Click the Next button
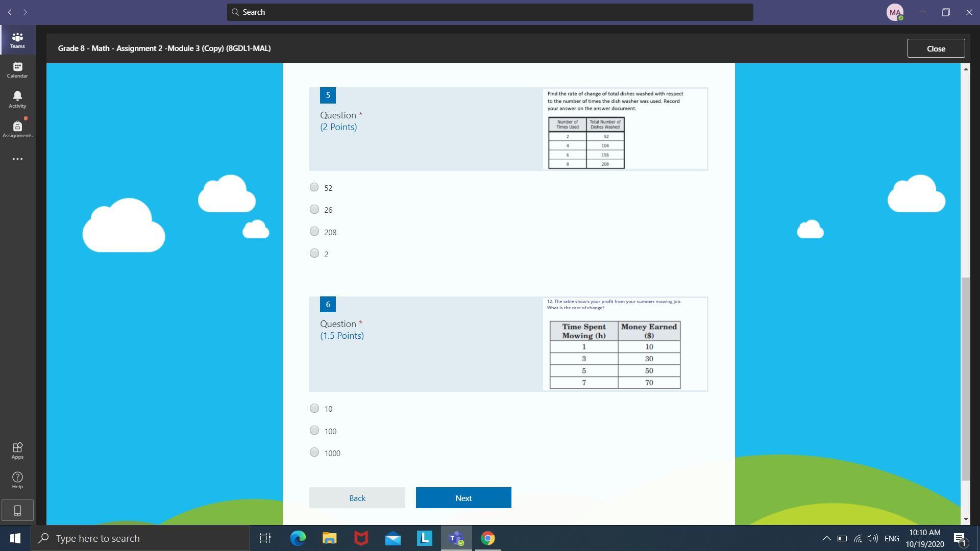The width and height of the screenshot is (980, 551). click(463, 498)
